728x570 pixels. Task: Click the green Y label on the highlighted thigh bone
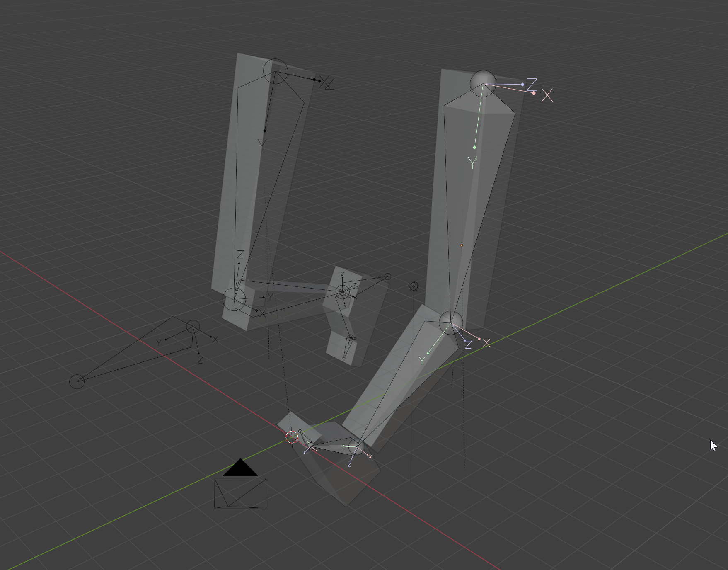tap(472, 163)
